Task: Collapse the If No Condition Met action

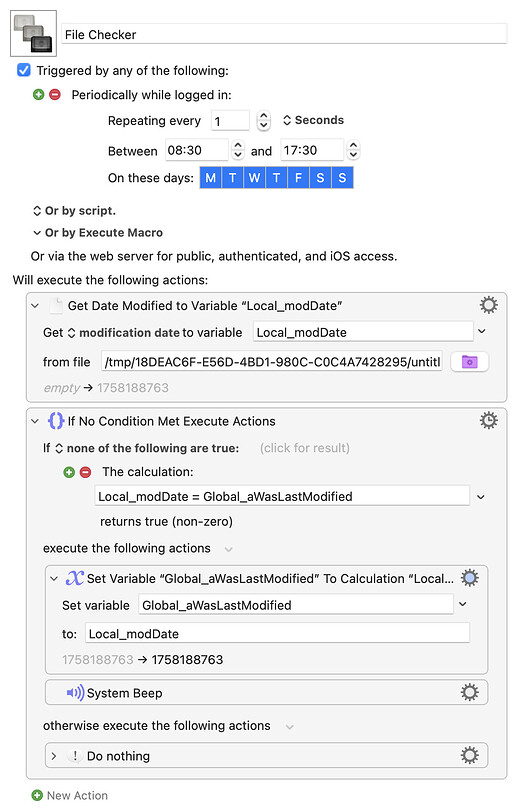Action: tap(35, 421)
